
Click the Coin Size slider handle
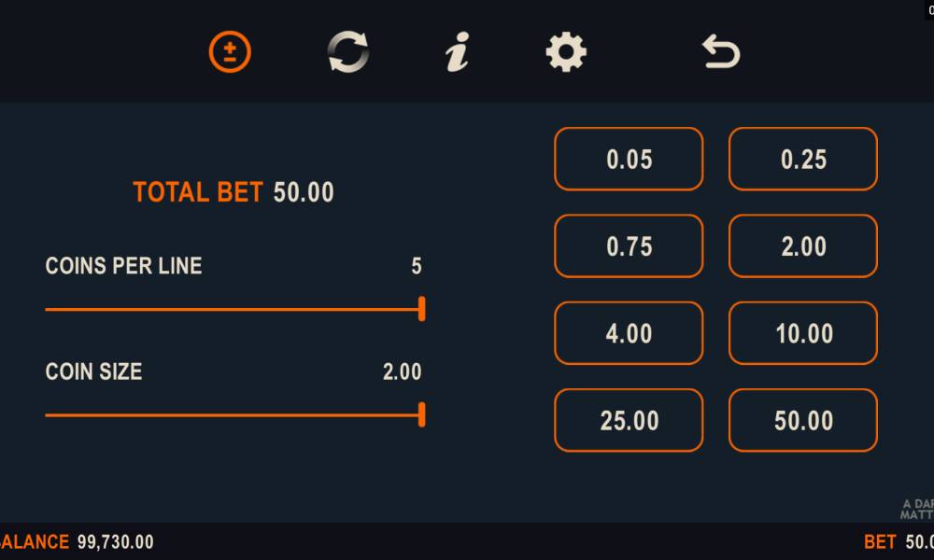pos(422,414)
